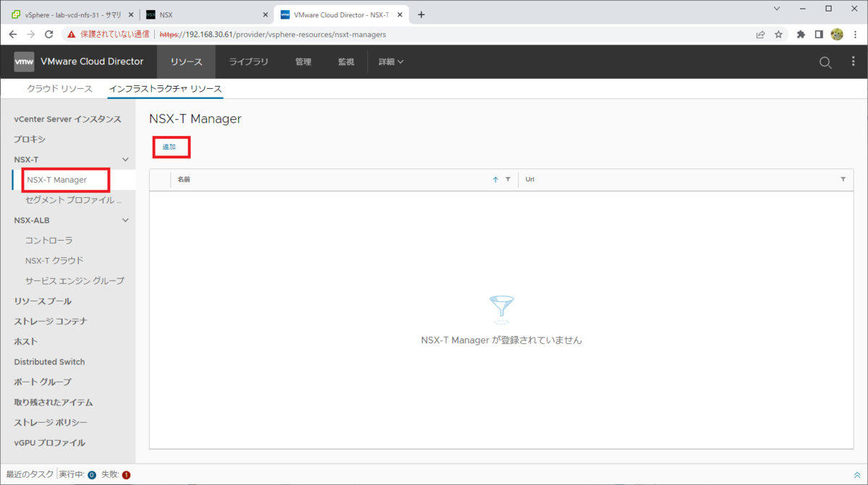Viewport: 868px width, 485px height.
Task: Click the failed tasks red badge icon
Action: (126, 474)
